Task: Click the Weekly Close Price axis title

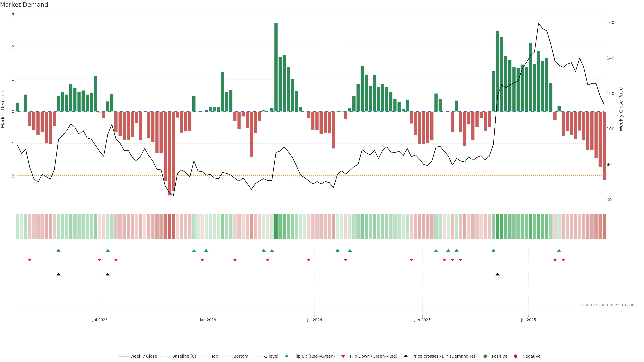Action: tap(621, 109)
